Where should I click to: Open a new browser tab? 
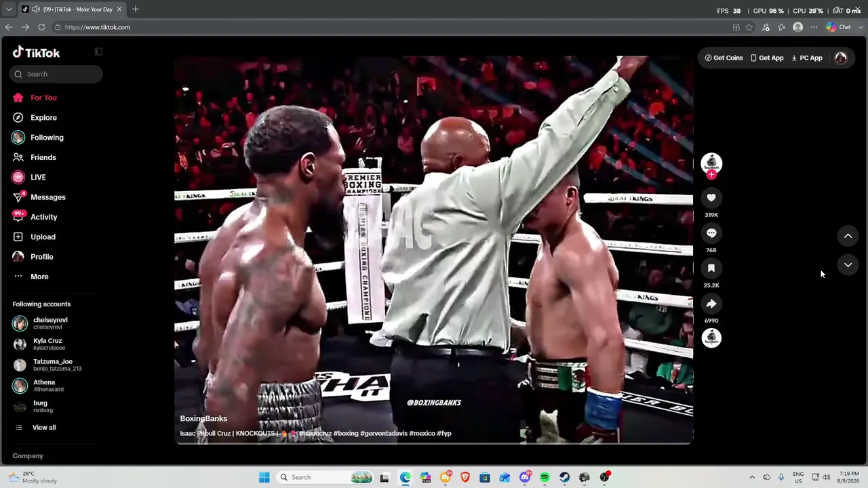coord(136,9)
